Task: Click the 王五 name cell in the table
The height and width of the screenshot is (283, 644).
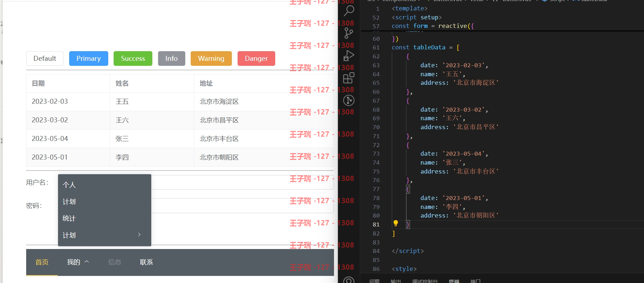Action: (152, 102)
